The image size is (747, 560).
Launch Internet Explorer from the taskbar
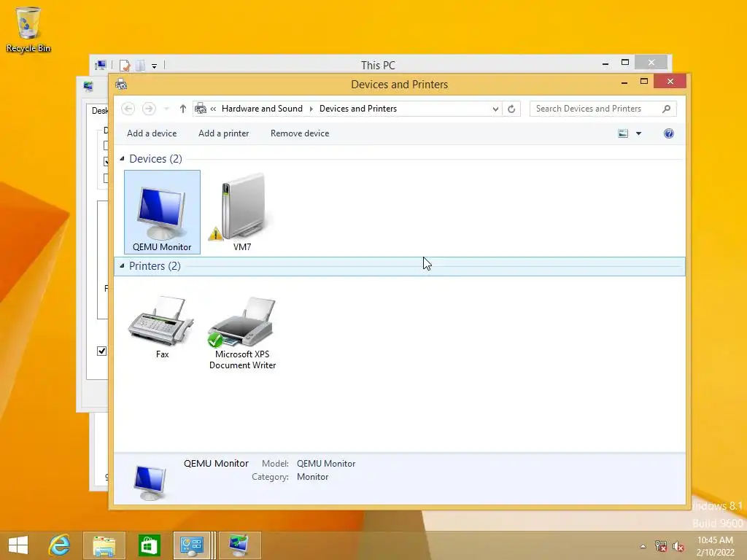point(60,545)
